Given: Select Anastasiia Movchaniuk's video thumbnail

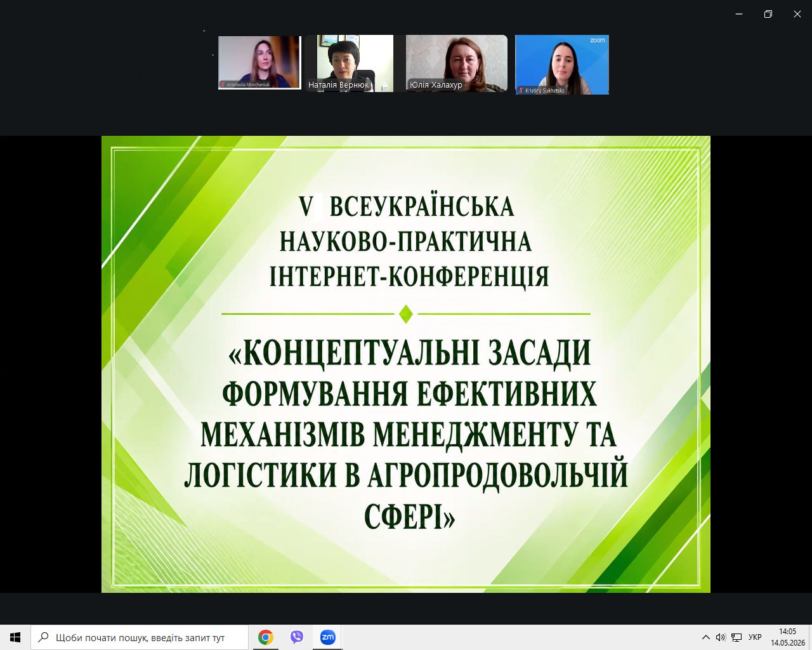Looking at the screenshot, I should [x=259, y=62].
